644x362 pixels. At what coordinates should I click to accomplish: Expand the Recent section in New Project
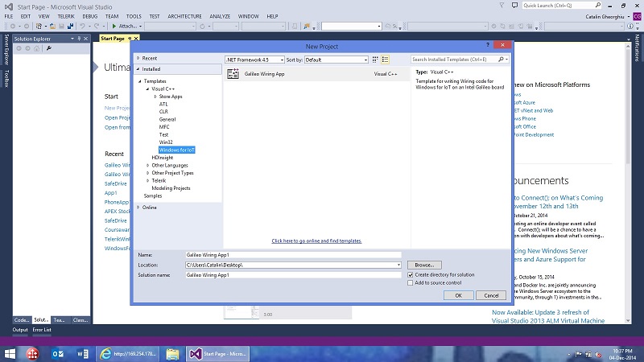138,58
